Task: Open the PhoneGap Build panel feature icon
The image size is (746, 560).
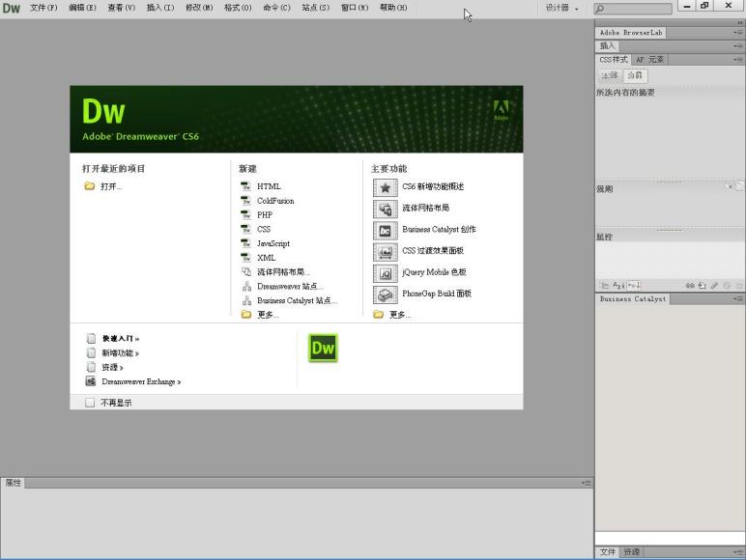Action: [385, 294]
